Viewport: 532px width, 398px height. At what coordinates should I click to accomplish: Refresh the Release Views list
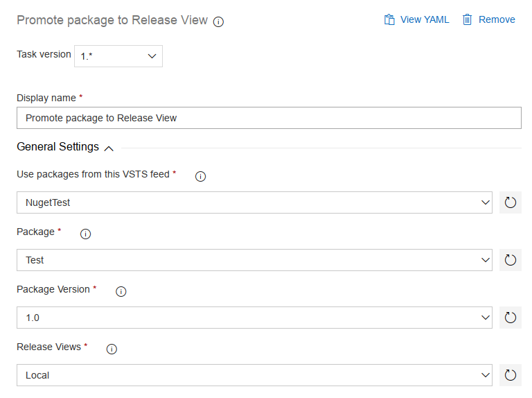coord(511,375)
